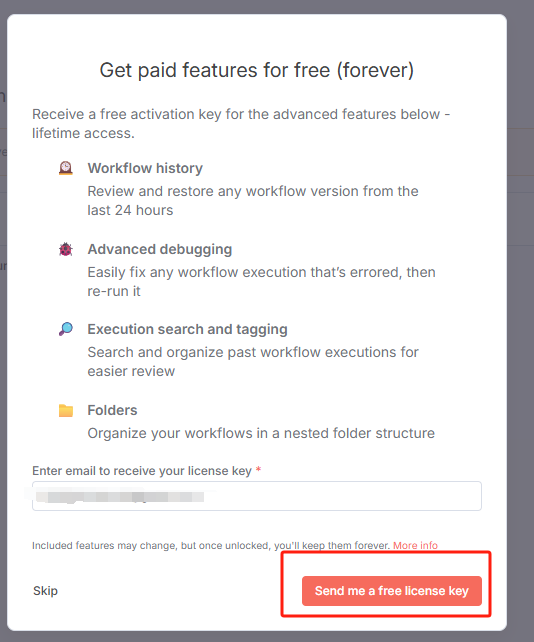This screenshot has height=642, width=534.
Task: Select the Folders heading text
Action: (x=112, y=410)
